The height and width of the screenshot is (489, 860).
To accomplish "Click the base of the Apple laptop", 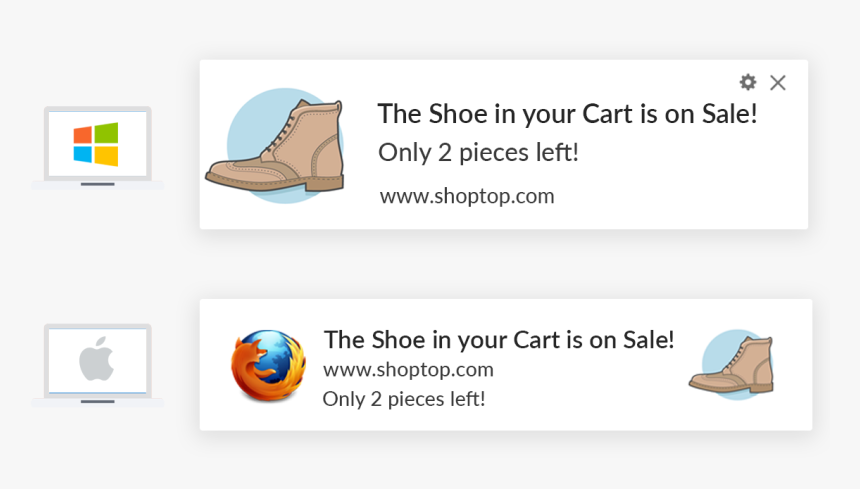I will point(97,402).
